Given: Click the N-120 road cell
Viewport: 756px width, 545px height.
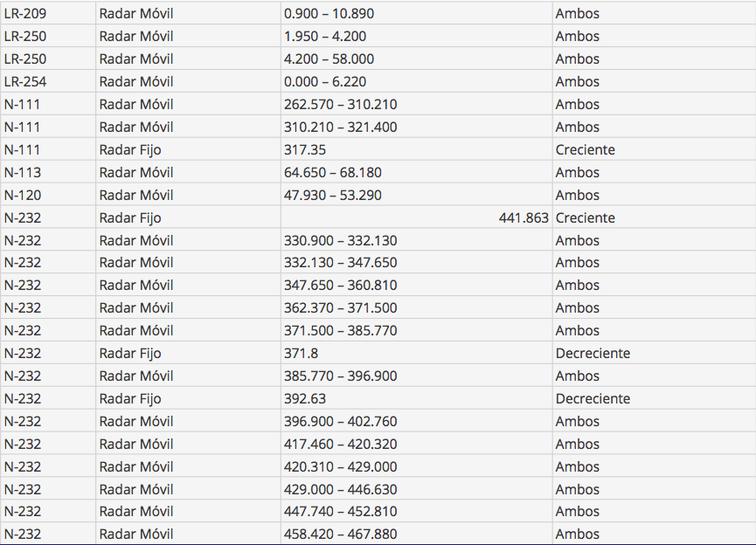Looking at the screenshot, I should pyautogui.click(x=23, y=196).
